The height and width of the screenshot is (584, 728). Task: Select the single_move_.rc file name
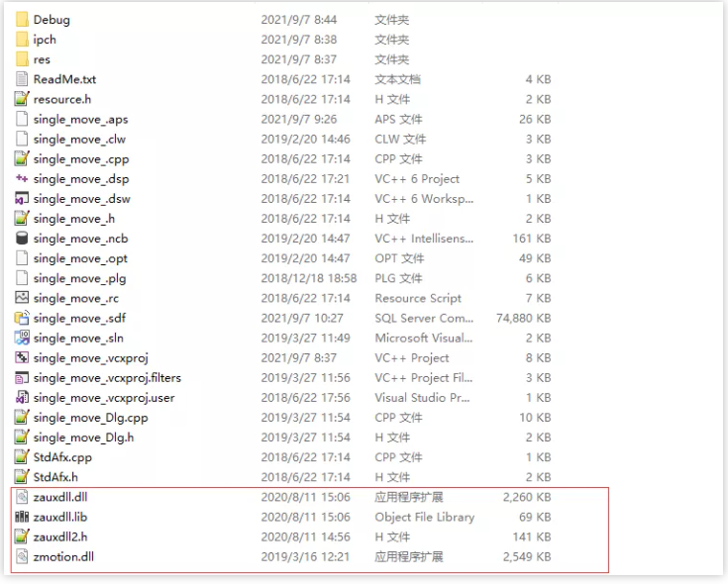coord(76,298)
